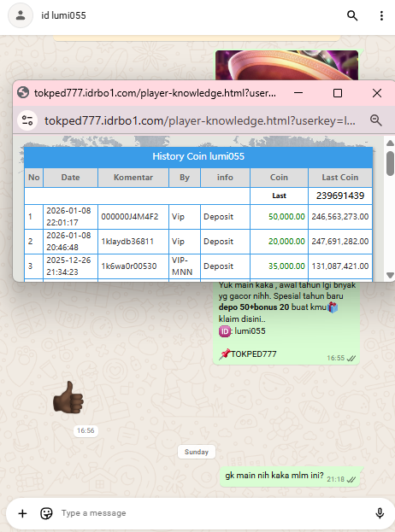Open the attach plus menu
The image size is (395, 532).
22,513
